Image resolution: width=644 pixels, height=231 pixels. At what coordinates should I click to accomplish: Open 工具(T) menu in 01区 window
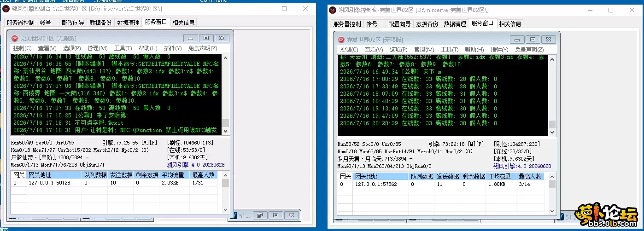[123, 48]
